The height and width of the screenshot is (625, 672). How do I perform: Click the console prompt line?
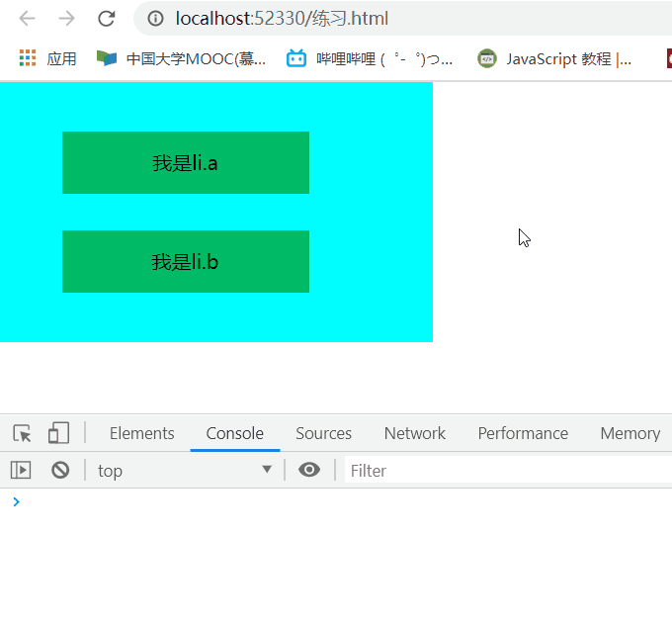[336, 502]
